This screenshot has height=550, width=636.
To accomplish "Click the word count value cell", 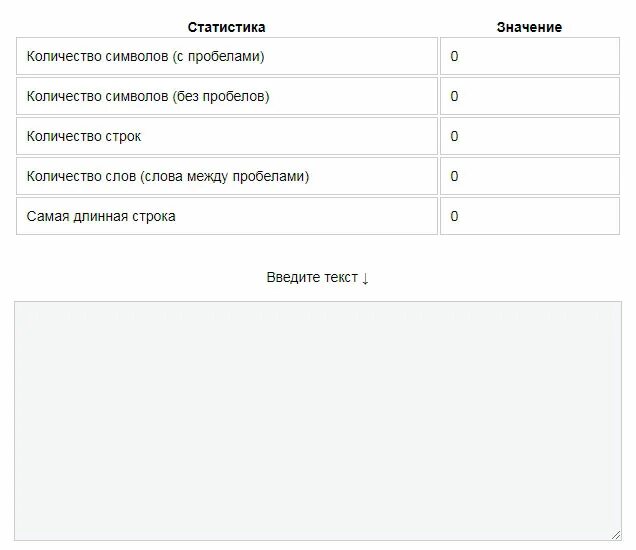I will click(529, 176).
